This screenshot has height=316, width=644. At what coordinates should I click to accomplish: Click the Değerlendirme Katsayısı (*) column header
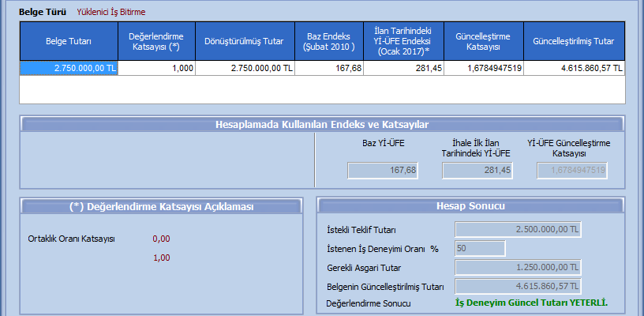[x=156, y=39]
